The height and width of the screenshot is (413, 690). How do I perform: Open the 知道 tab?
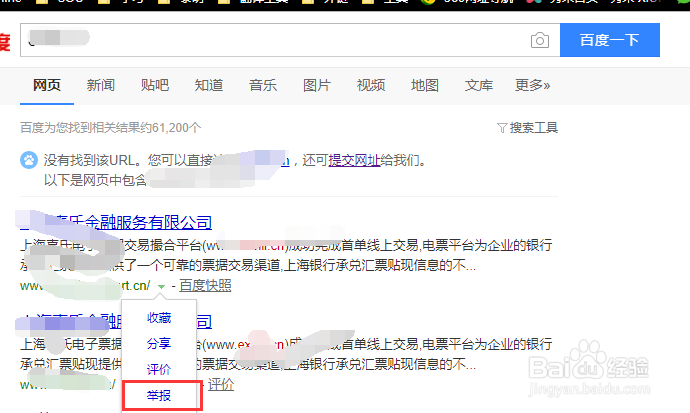point(209,85)
